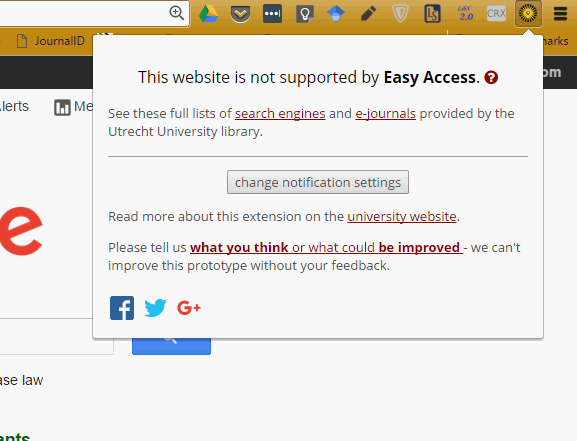577x441 pixels.
Task: Open the three-dots dark extension icon
Action: click(x=272, y=14)
